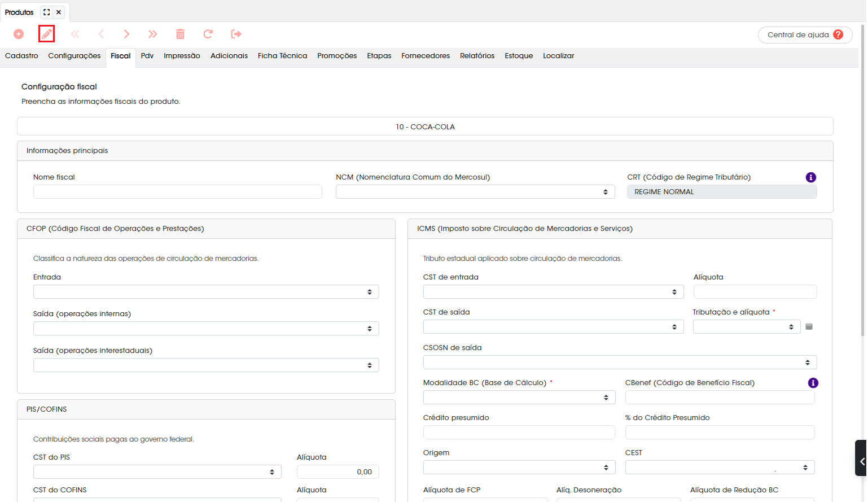Click the Nome fiscal input field
Viewport: 868px width, 502px height.
pyautogui.click(x=178, y=192)
